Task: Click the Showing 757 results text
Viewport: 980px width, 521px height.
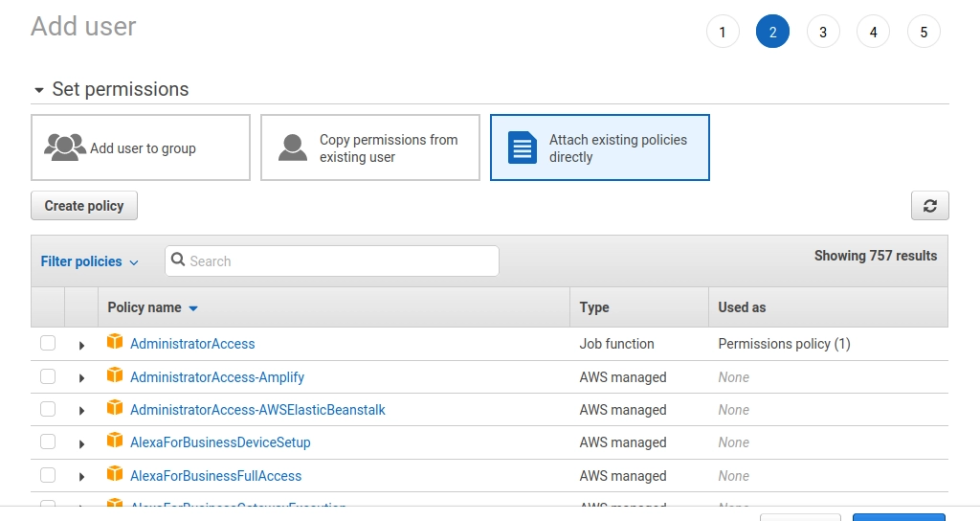Action: tap(876, 255)
